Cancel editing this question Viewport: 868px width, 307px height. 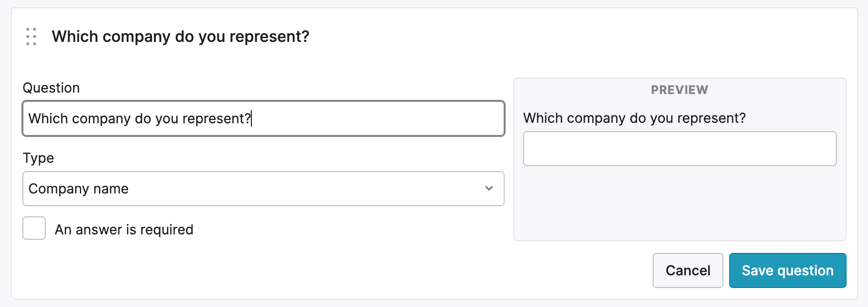[x=688, y=270]
